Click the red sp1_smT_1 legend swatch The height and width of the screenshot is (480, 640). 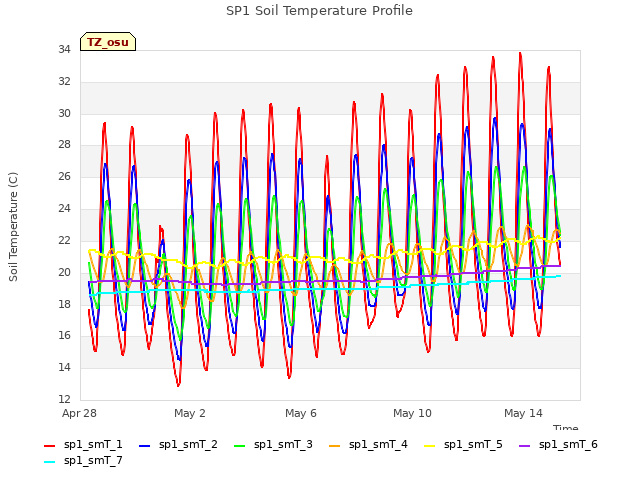(49, 446)
